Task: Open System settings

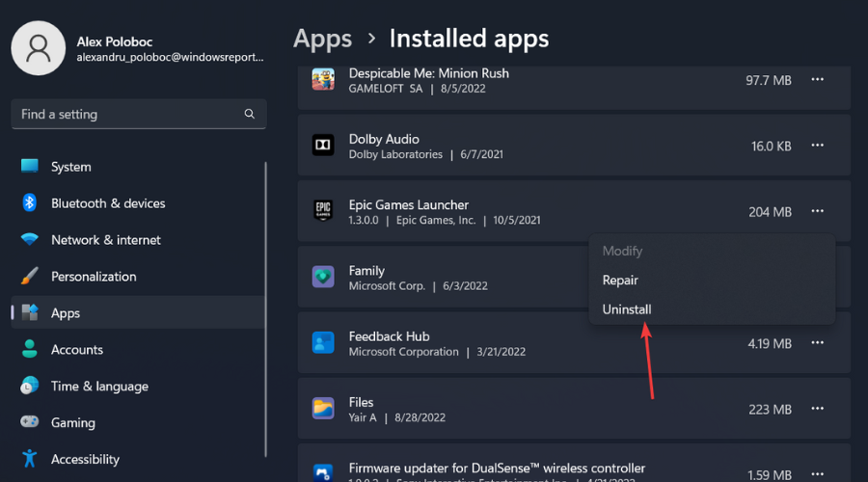Action: (138, 167)
